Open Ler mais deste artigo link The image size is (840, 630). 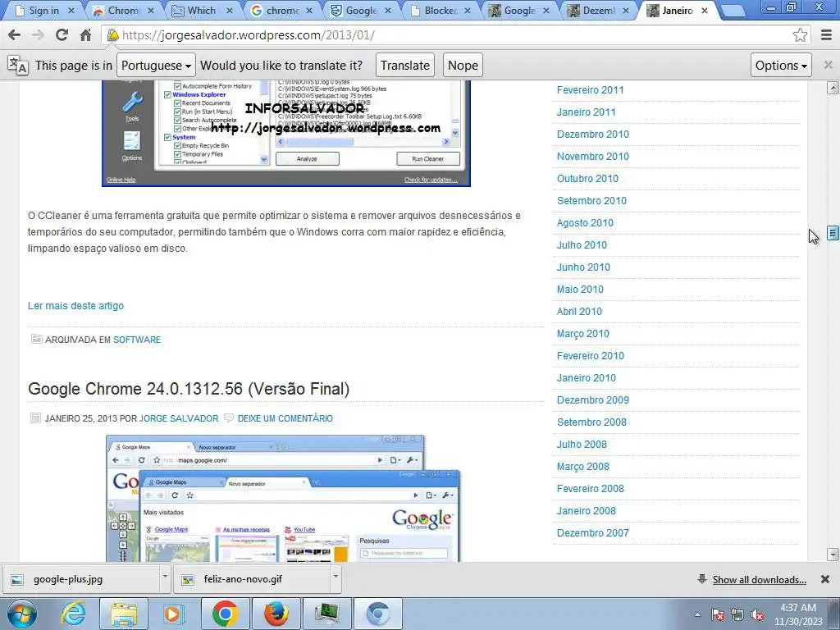tap(75, 306)
